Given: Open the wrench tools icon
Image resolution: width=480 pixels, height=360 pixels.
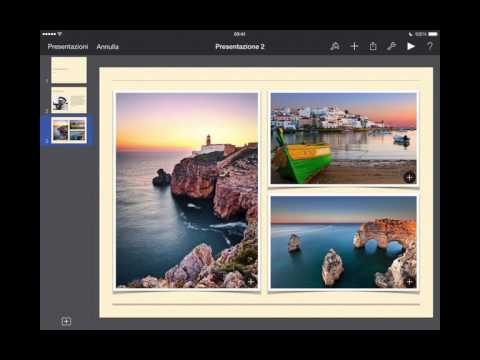Looking at the screenshot, I should pyautogui.click(x=392, y=46).
